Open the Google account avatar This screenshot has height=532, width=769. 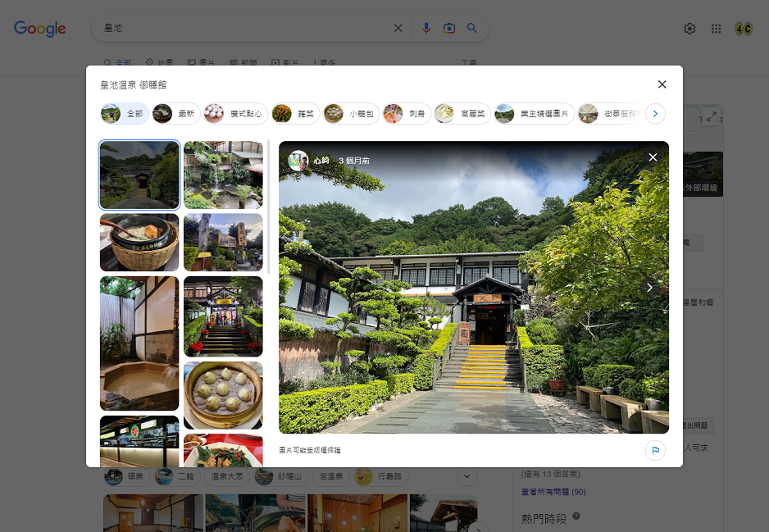(744, 29)
